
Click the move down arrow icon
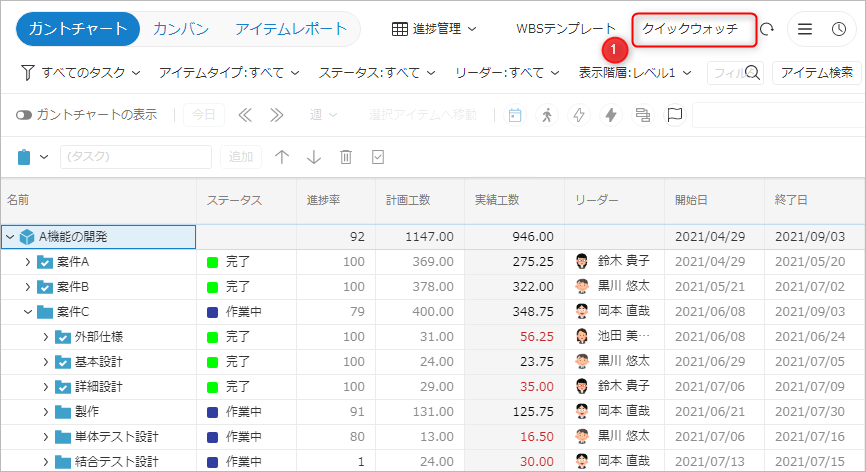click(314, 157)
